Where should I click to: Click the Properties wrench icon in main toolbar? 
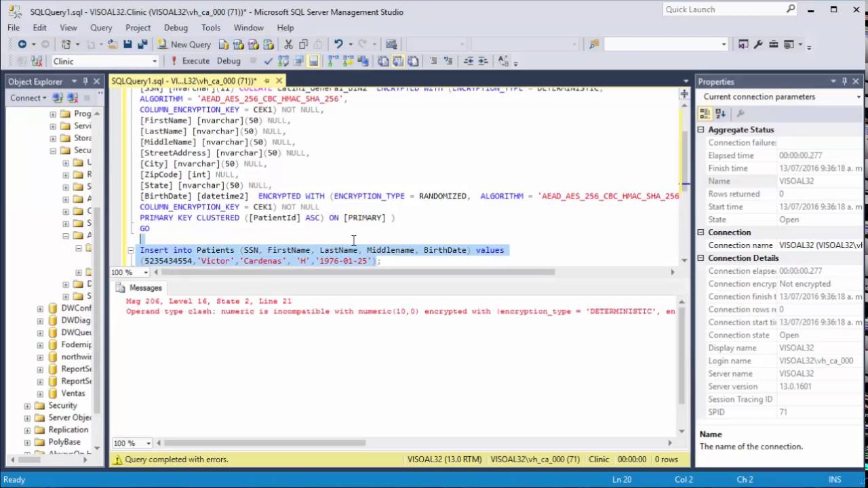click(x=757, y=44)
